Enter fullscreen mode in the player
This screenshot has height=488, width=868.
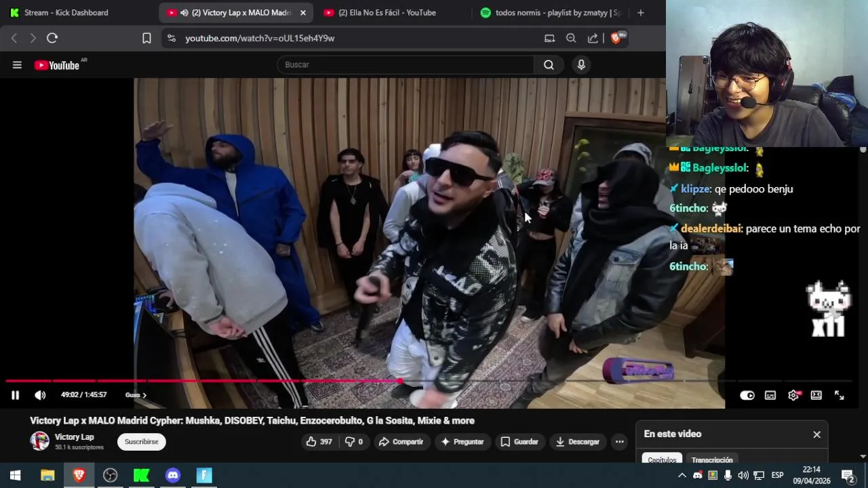(x=839, y=395)
